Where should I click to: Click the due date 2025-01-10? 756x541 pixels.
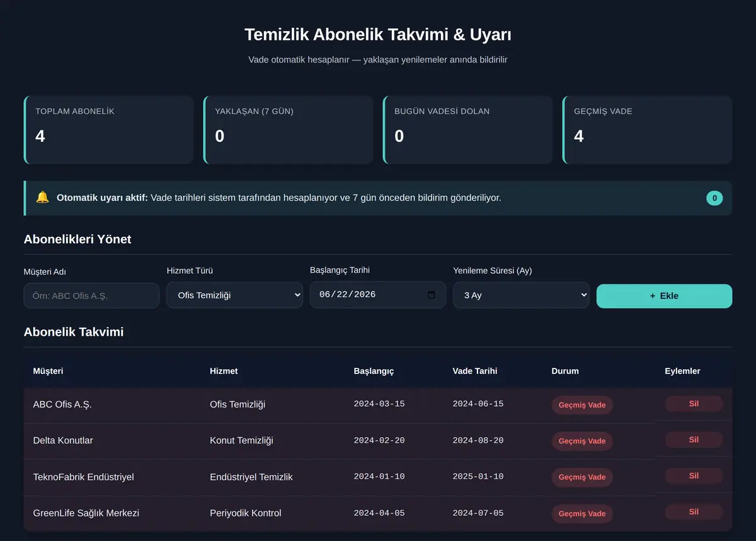(x=478, y=476)
